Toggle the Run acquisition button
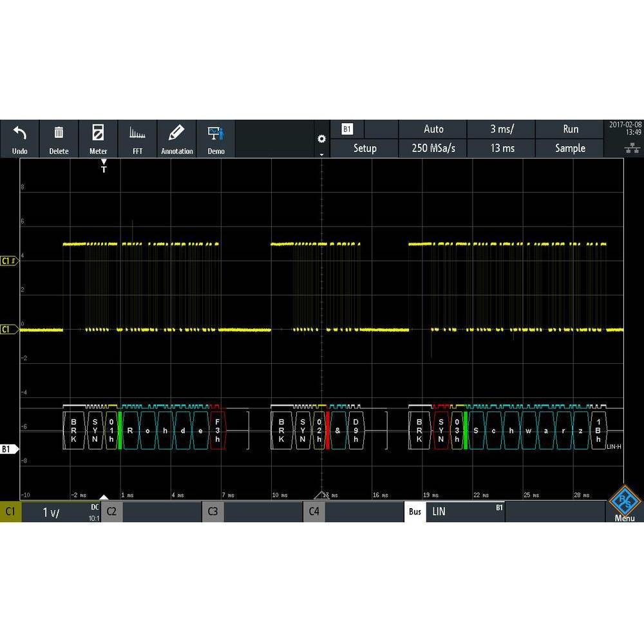This screenshot has width=644, height=644. [x=570, y=129]
